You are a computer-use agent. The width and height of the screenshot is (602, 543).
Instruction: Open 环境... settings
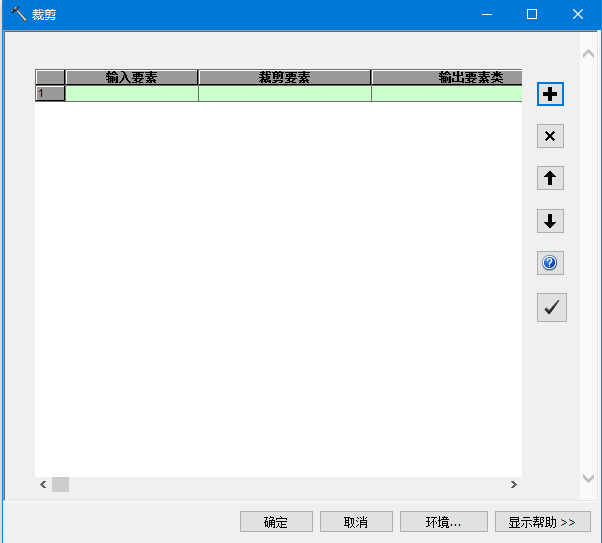(443, 521)
